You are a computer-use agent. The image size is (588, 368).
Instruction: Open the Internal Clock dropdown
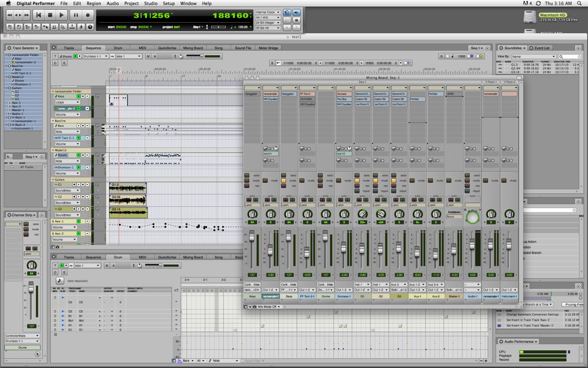click(x=268, y=12)
